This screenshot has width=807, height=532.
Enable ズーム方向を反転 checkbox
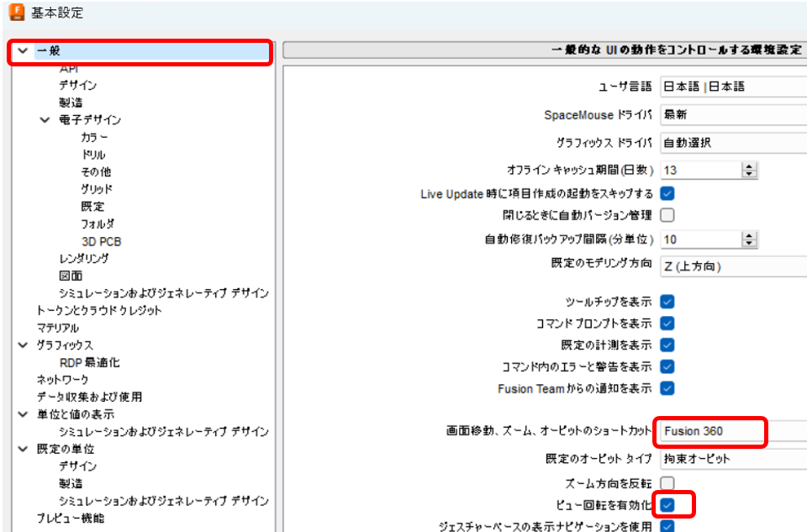pos(667,483)
